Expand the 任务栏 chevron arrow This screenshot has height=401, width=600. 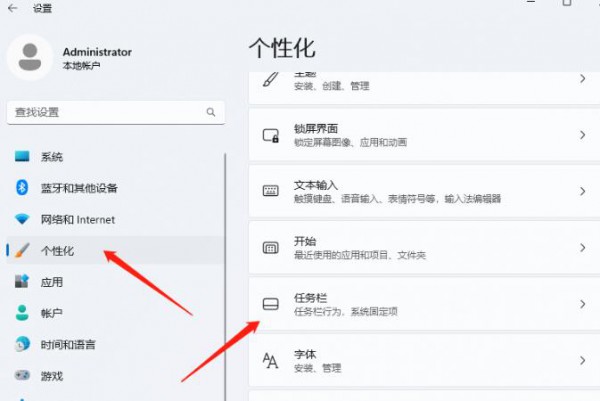click(x=583, y=303)
